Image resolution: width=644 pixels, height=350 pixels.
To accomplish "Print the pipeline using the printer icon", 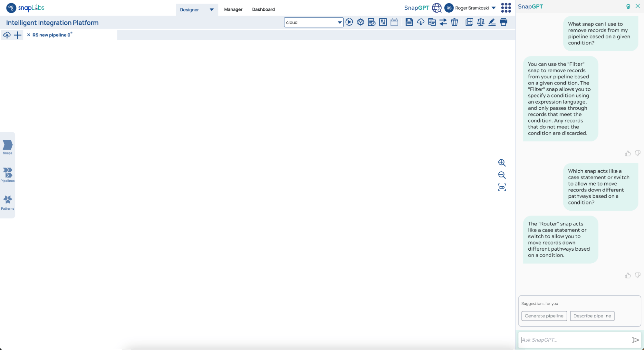I will (503, 22).
